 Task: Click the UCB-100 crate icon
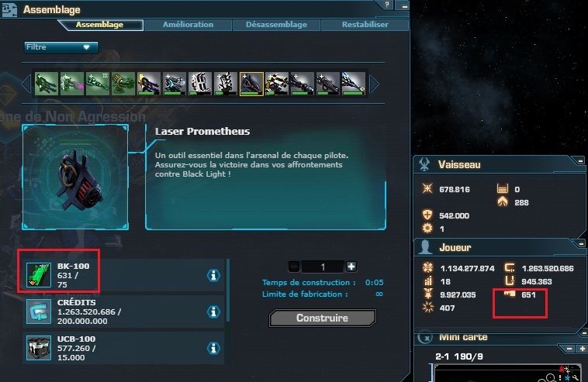pos(39,348)
